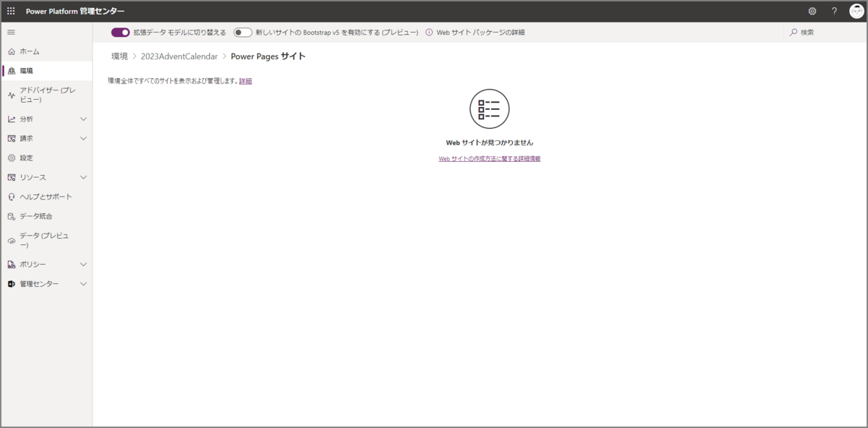Open ヘルプとサポート menu item
The width and height of the screenshot is (868, 428).
coord(46,197)
